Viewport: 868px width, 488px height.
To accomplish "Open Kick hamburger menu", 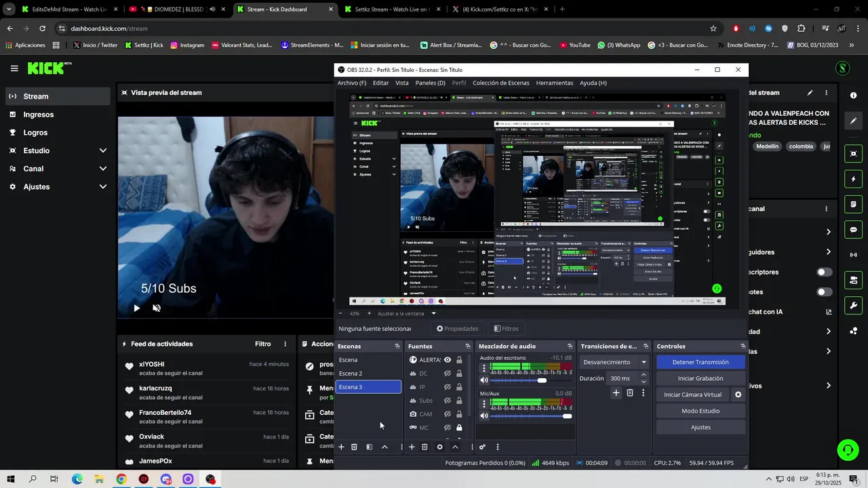I will coord(14,68).
